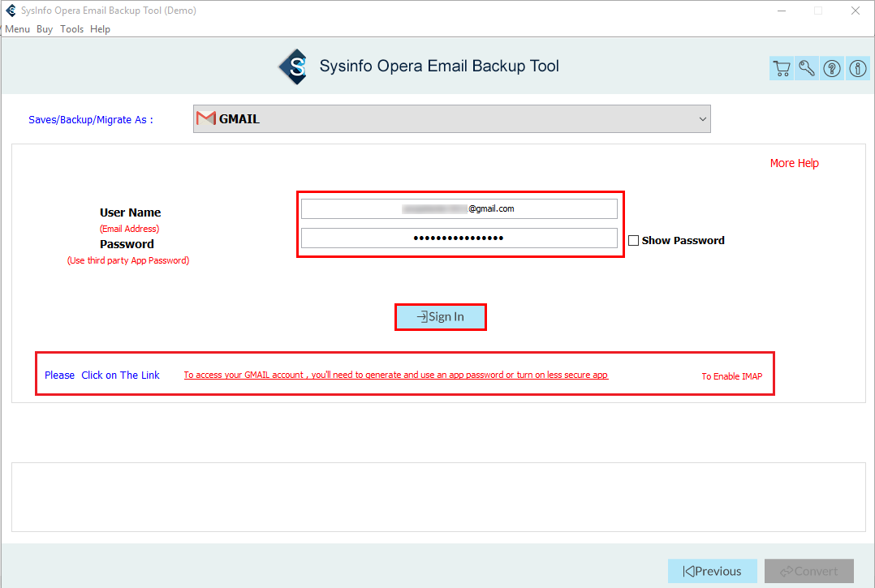The image size is (875, 588).
Task: Enable the Show Password checkbox
Action: tap(633, 241)
